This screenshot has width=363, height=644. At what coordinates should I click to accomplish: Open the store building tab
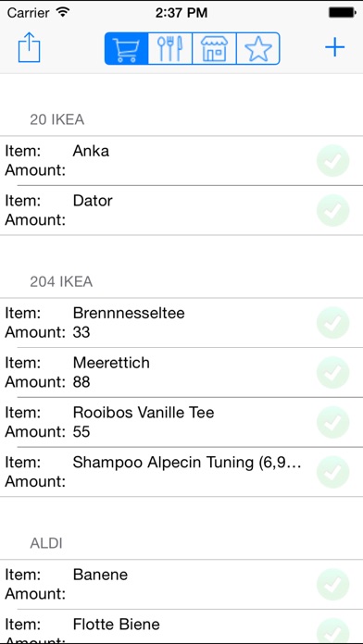(214, 48)
